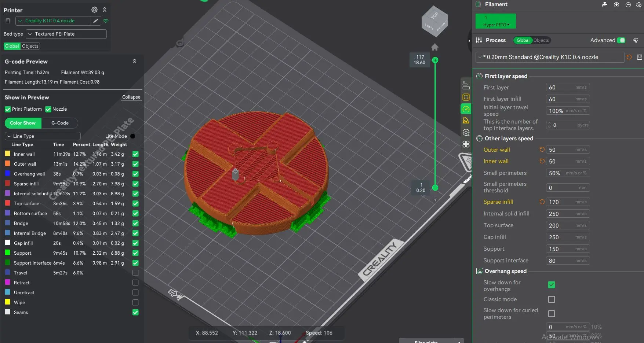Uncheck Sparse infill visibility
The image size is (644, 343).
click(135, 184)
